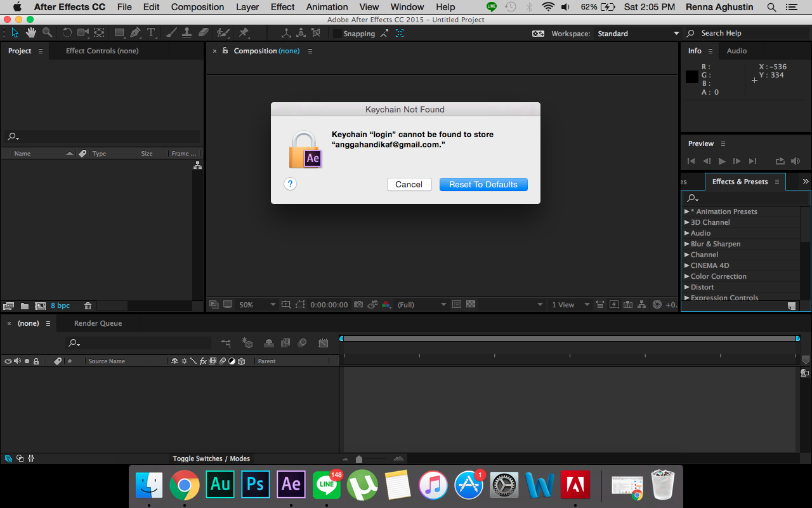
Task: Select the Selection arrow tool
Action: (15, 32)
